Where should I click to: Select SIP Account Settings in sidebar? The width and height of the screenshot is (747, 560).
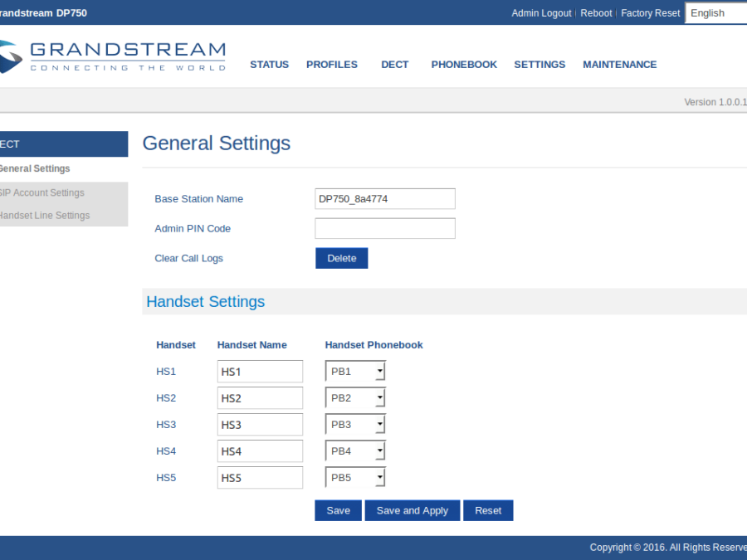pyautogui.click(x=41, y=192)
